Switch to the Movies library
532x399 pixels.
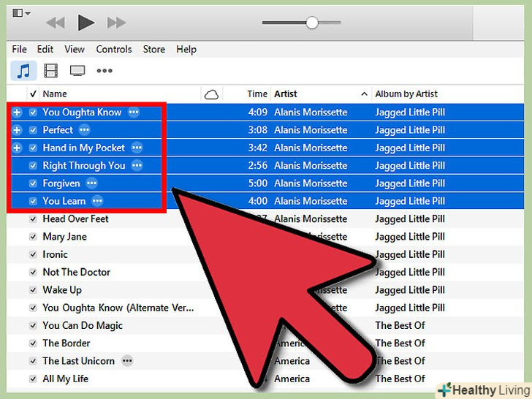[x=51, y=71]
